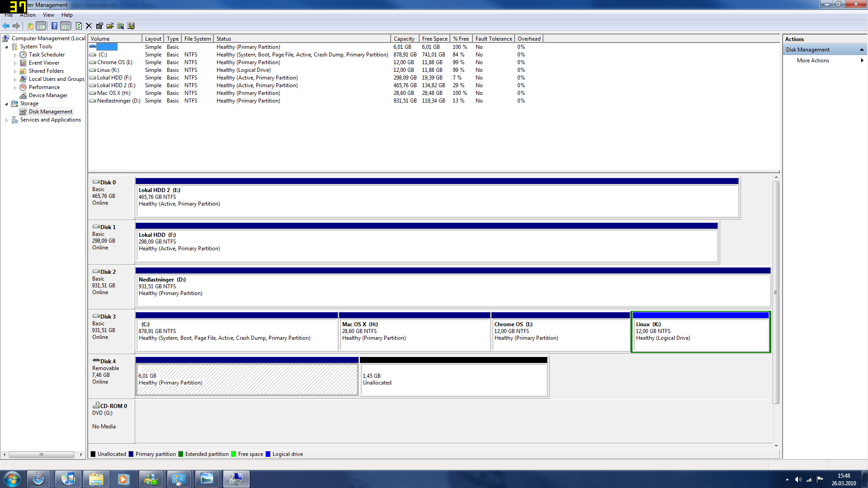Viewport: 868px width, 488px height.
Task: Toggle the Show/Hide Console Tree button
Action: [41, 26]
